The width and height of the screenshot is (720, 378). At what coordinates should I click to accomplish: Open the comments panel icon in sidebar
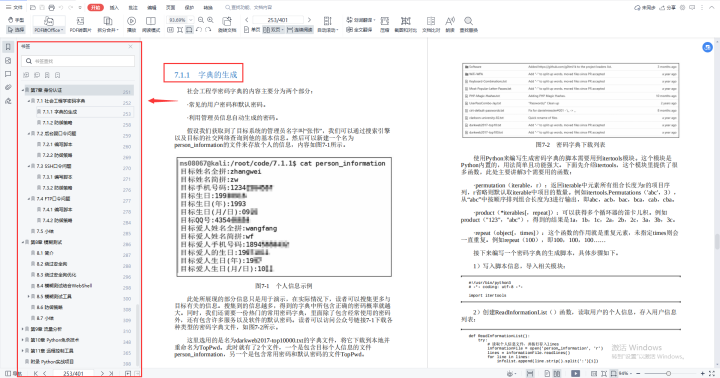[x=8, y=74]
